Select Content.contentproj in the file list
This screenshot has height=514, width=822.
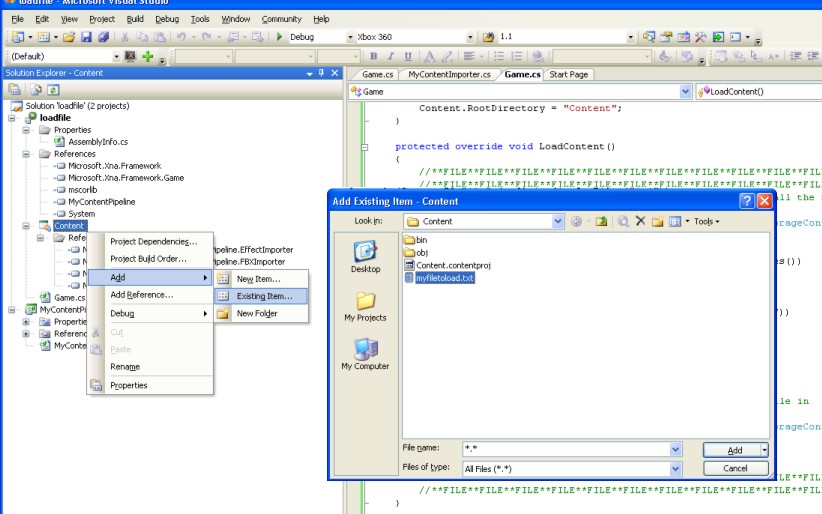453,265
